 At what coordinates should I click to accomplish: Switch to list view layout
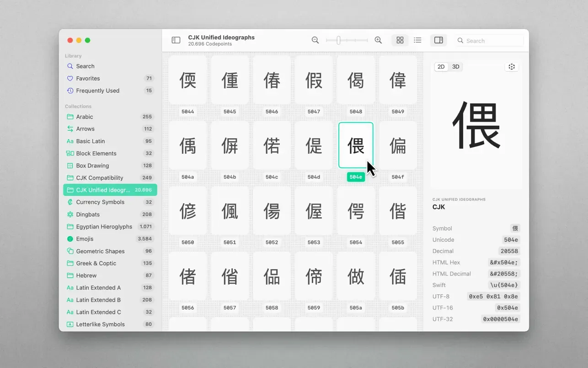coord(417,40)
